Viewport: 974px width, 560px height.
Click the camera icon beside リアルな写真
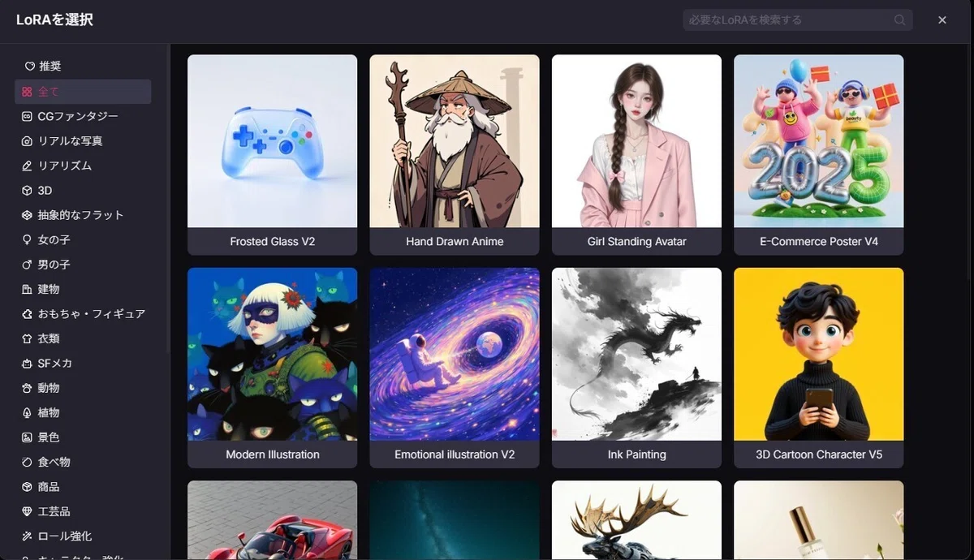tap(28, 141)
